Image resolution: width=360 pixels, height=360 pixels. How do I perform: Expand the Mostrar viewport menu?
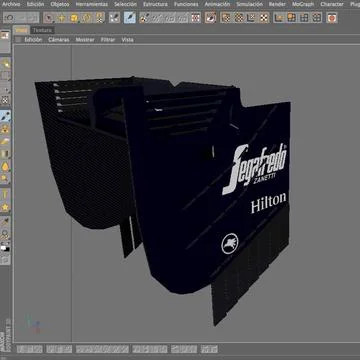coord(85,40)
